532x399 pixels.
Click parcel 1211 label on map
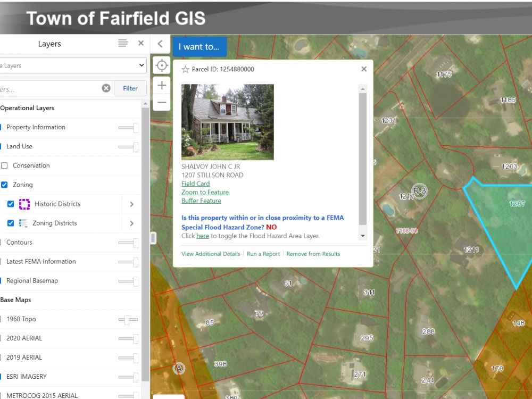471,250
